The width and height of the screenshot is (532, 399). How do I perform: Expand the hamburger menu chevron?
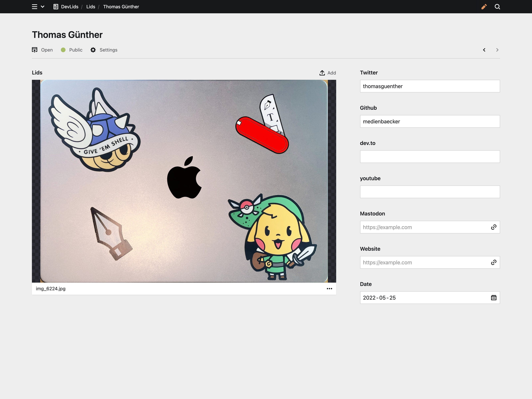tap(43, 6)
